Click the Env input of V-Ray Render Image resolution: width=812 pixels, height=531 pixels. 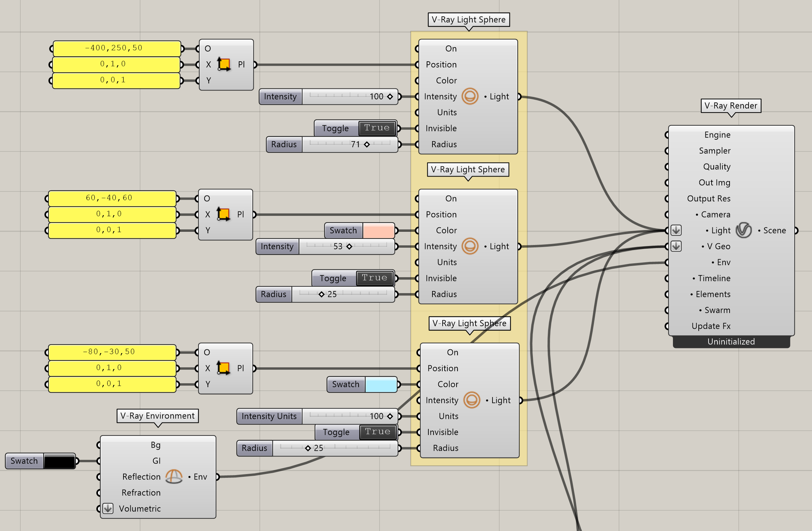click(720, 262)
